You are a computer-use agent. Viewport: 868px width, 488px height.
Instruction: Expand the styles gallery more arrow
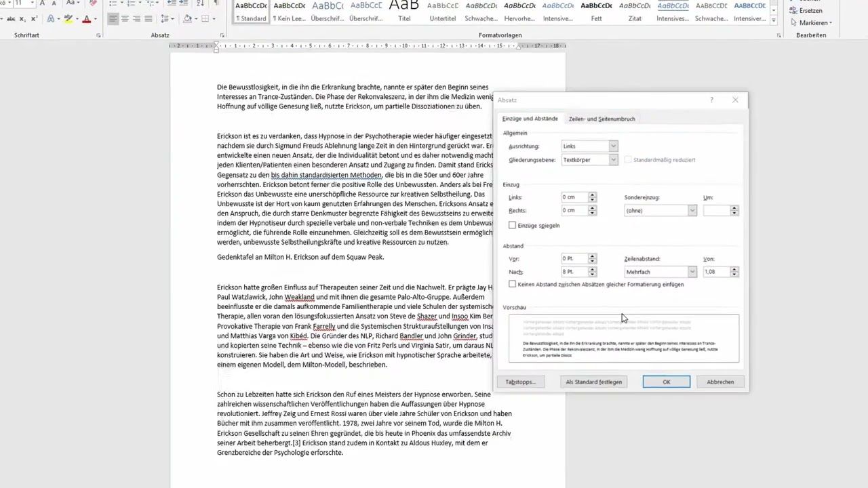click(x=775, y=20)
